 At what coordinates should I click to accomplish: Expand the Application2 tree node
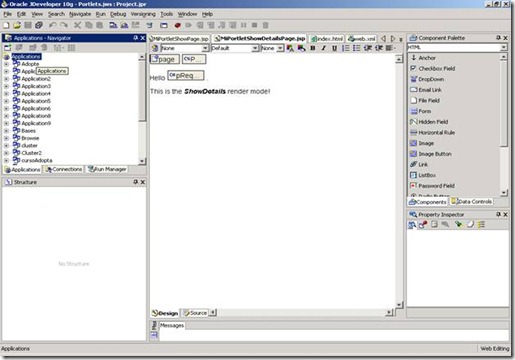pos(6,79)
